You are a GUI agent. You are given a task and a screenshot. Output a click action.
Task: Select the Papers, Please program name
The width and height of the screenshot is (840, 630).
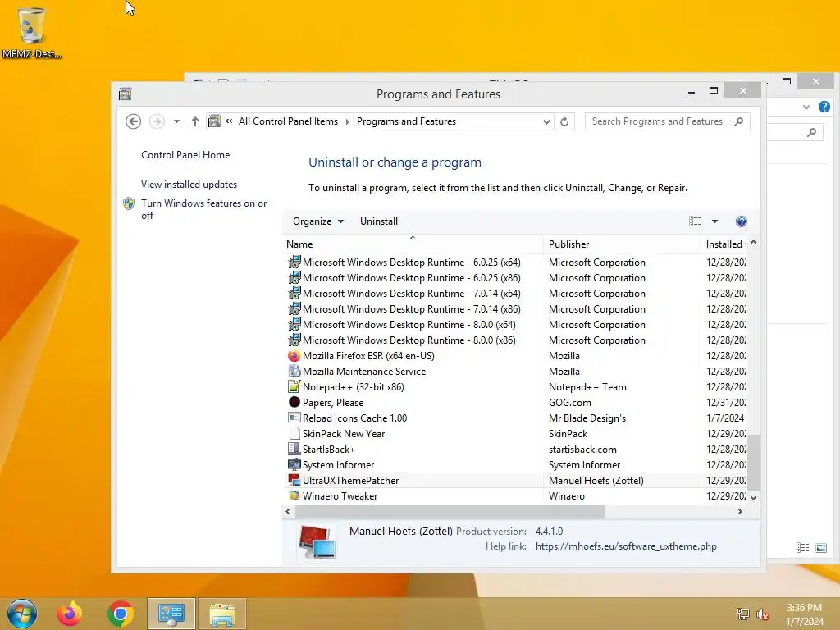point(333,402)
